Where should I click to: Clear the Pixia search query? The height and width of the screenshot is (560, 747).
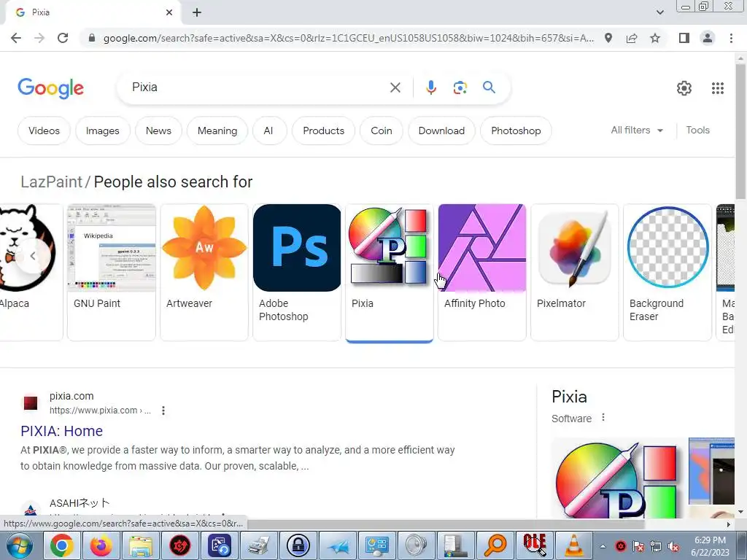(x=395, y=87)
